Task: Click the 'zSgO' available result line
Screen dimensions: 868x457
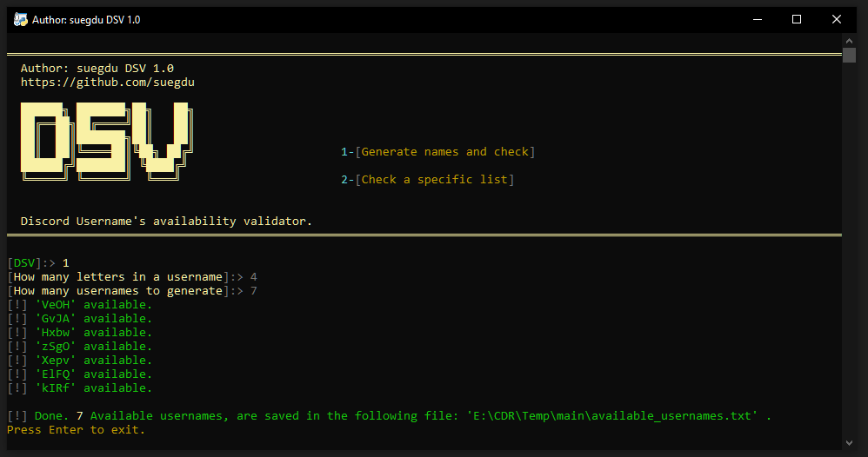Action: (80, 347)
